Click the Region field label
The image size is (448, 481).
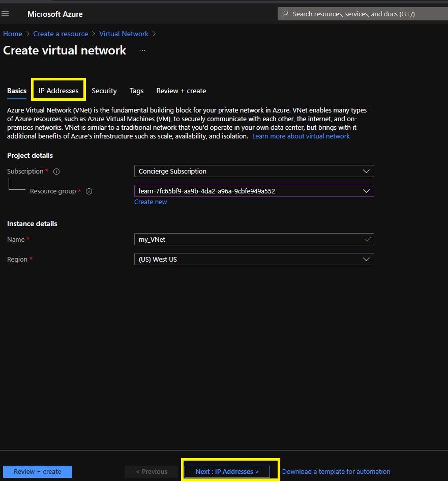17,259
